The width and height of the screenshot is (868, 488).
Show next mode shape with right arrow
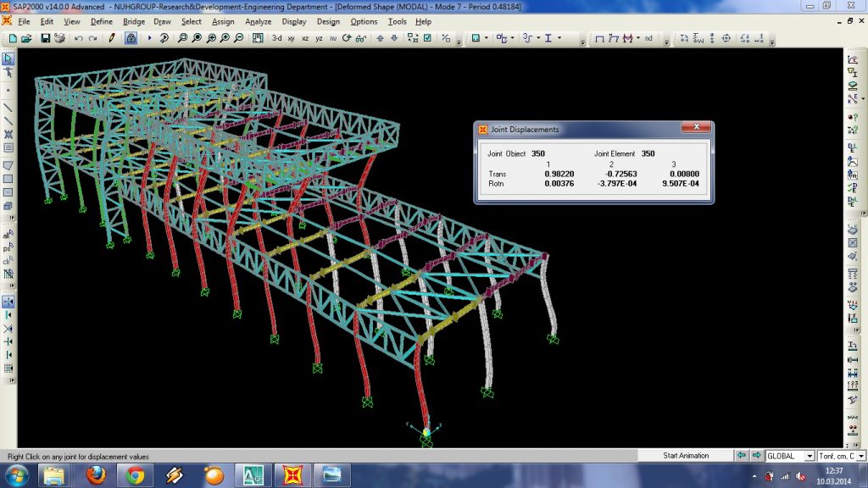(x=756, y=455)
